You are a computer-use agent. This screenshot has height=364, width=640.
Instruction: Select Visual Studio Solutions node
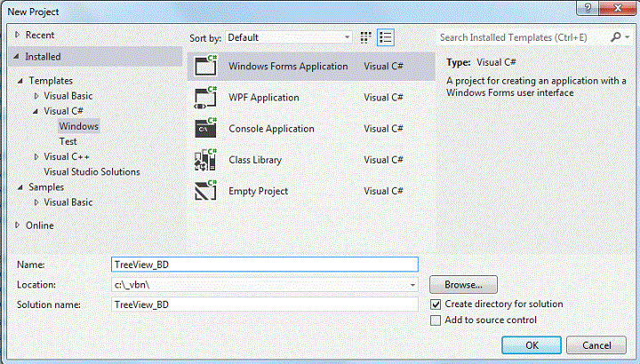click(92, 172)
